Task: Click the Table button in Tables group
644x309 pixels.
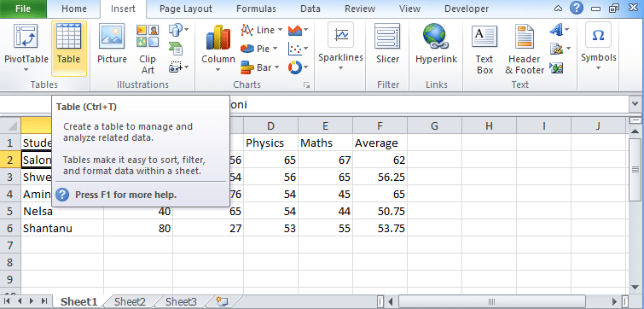Action: pyautogui.click(x=68, y=49)
